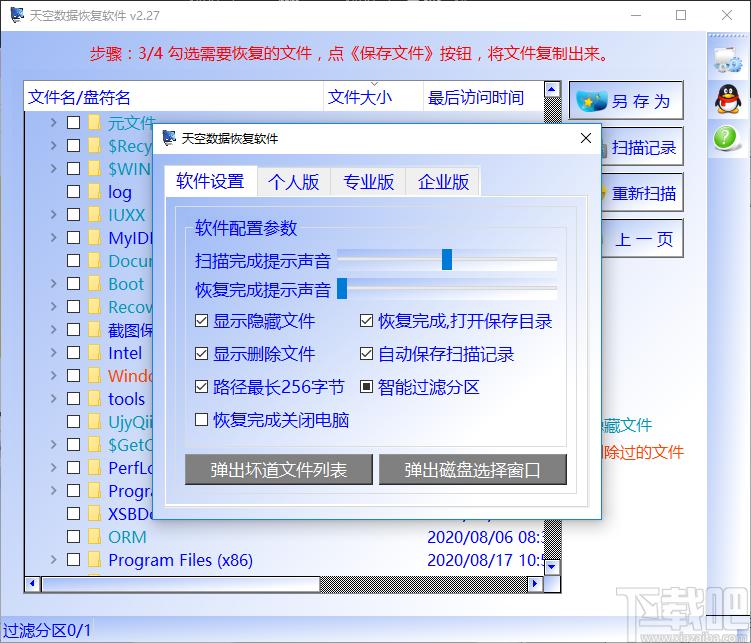Close the settings dialog
This screenshot has width=751, height=643.
pos(586,138)
